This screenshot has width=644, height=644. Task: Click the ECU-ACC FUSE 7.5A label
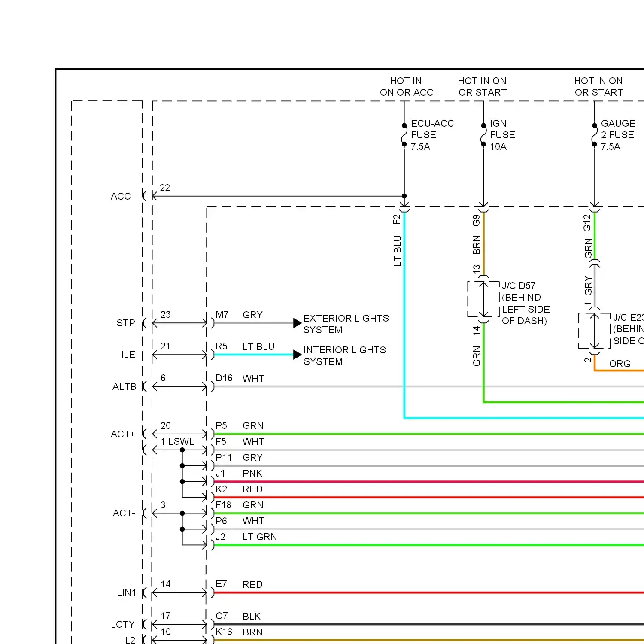[x=432, y=135]
